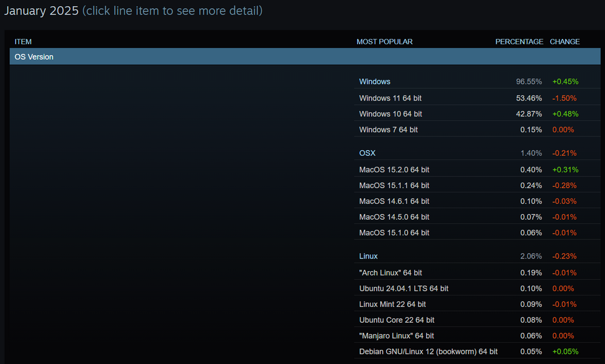Click the PERCENTAGE column header

pyautogui.click(x=519, y=42)
